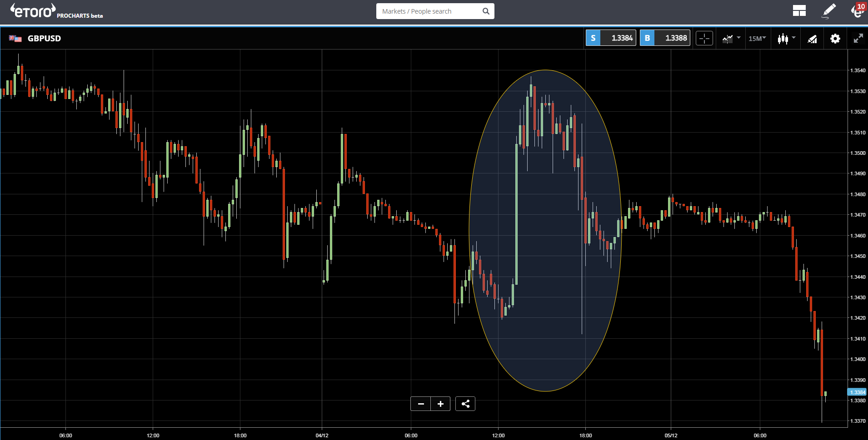Click the 1.3540 price axis label
The width and height of the screenshot is (868, 440).
[x=858, y=70]
